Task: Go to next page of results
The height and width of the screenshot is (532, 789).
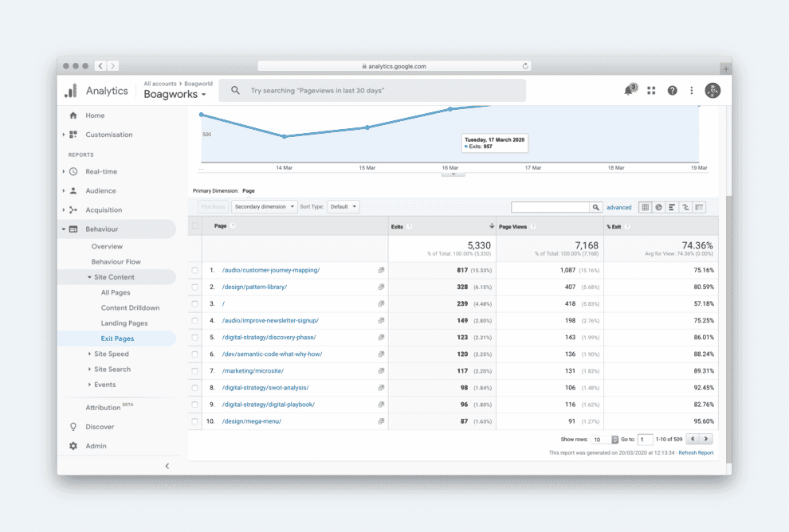Action: point(706,439)
